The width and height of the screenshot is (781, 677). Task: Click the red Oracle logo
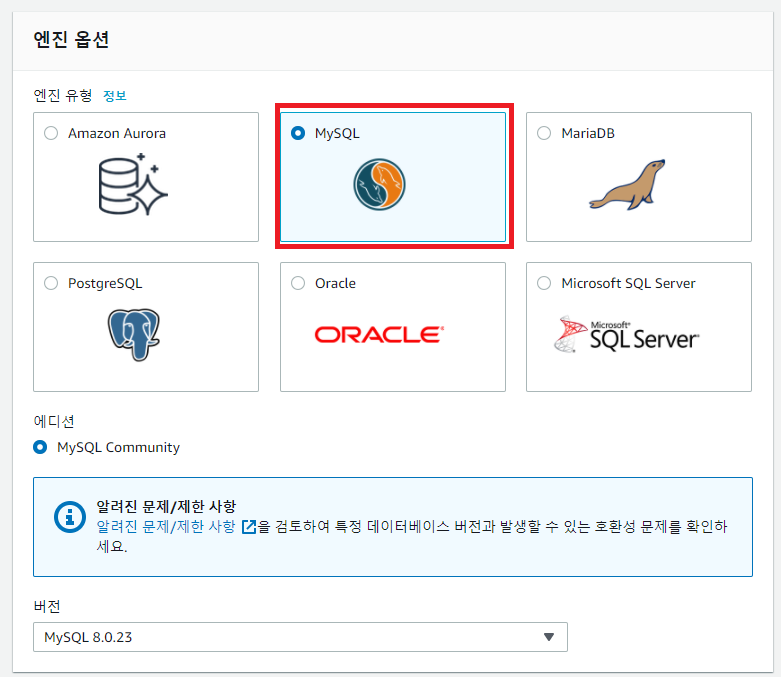click(x=379, y=335)
